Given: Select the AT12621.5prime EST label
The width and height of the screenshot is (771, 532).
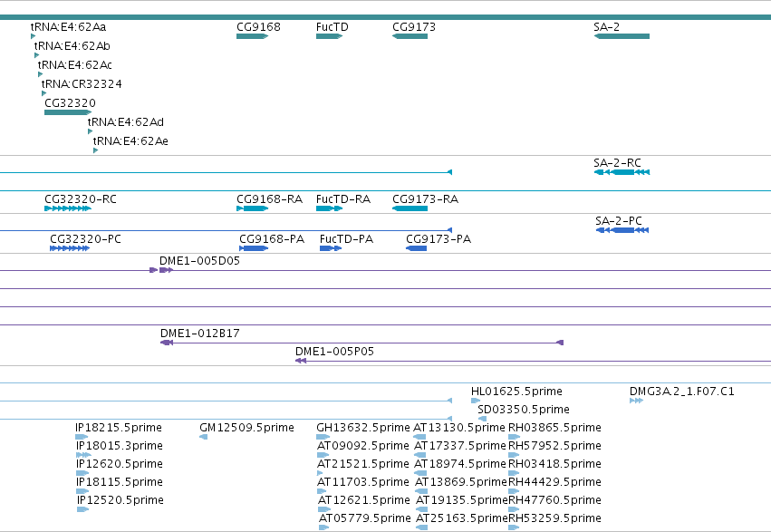Looking at the screenshot, I should coord(364,500).
